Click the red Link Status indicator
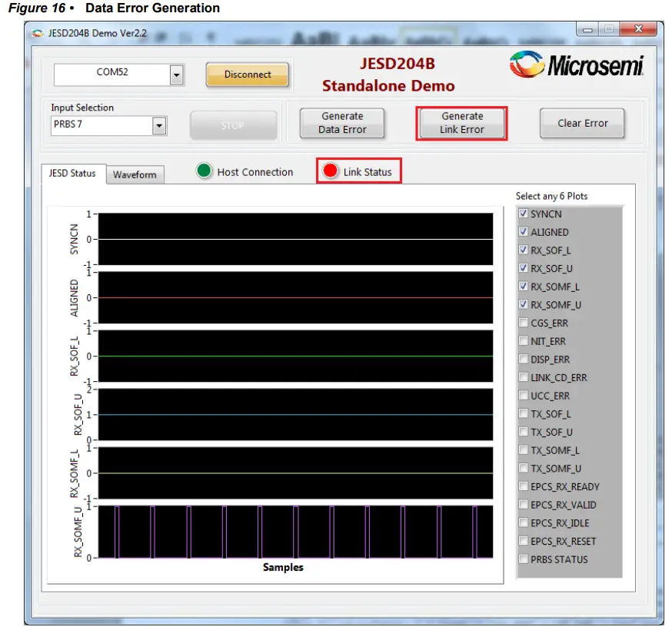The width and height of the screenshot is (672, 630). pyautogui.click(x=330, y=171)
